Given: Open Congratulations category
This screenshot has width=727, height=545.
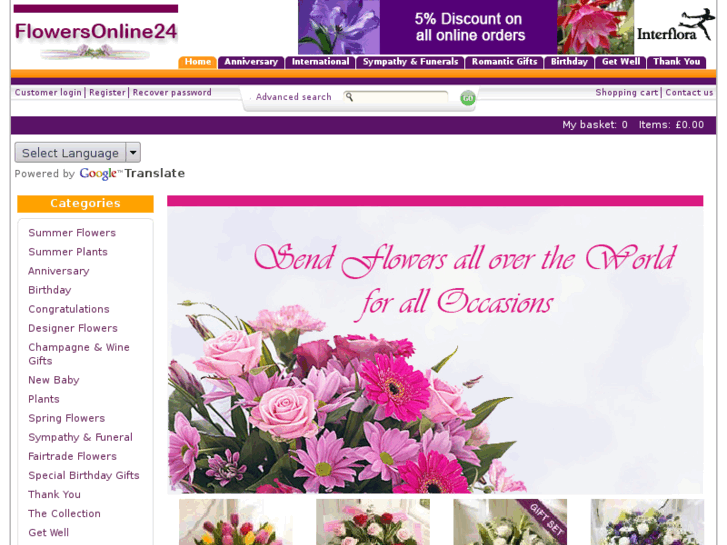Looking at the screenshot, I should (69, 309).
